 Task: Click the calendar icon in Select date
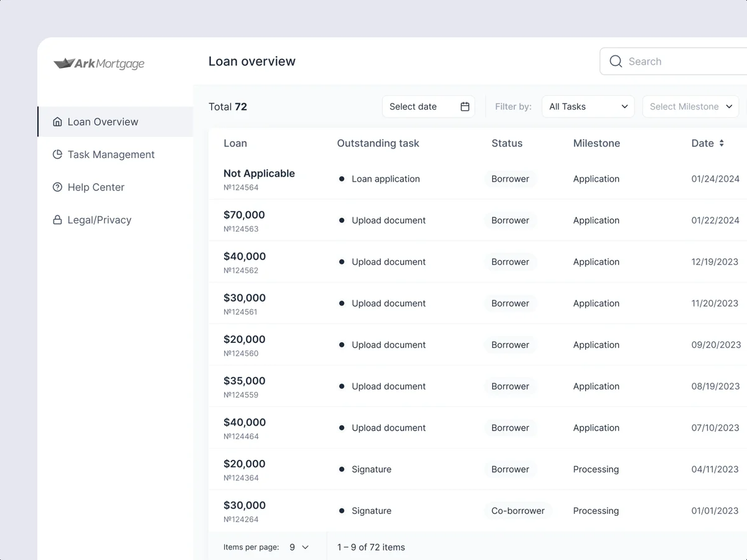465,106
